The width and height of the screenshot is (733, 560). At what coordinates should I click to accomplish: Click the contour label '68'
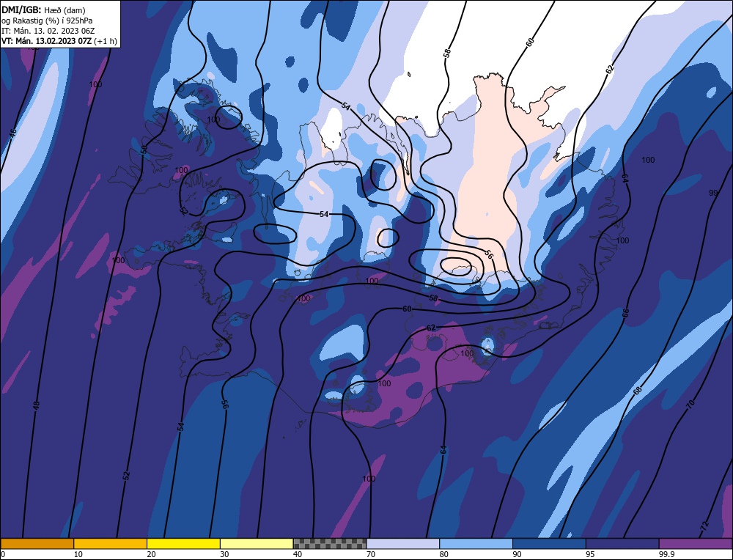coord(637,391)
